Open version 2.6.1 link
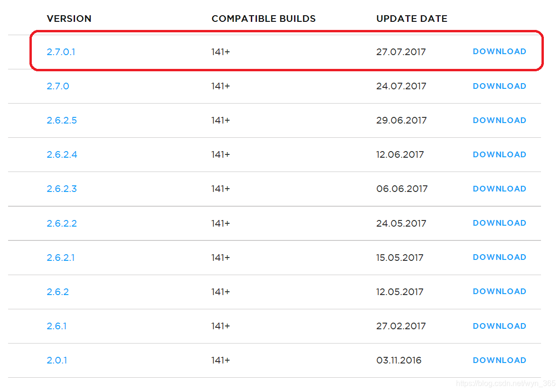 [57, 326]
